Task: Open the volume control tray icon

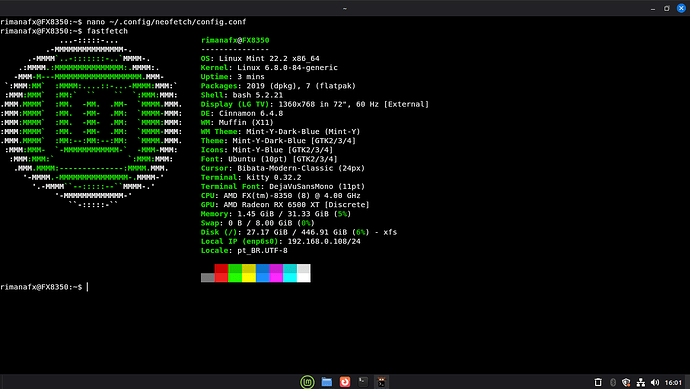Action: tap(655, 382)
